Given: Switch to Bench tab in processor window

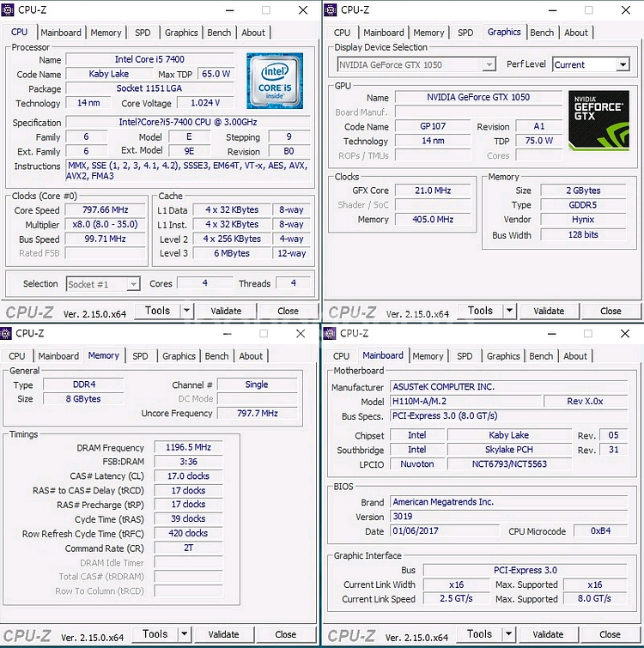Looking at the screenshot, I should (x=219, y=33).
